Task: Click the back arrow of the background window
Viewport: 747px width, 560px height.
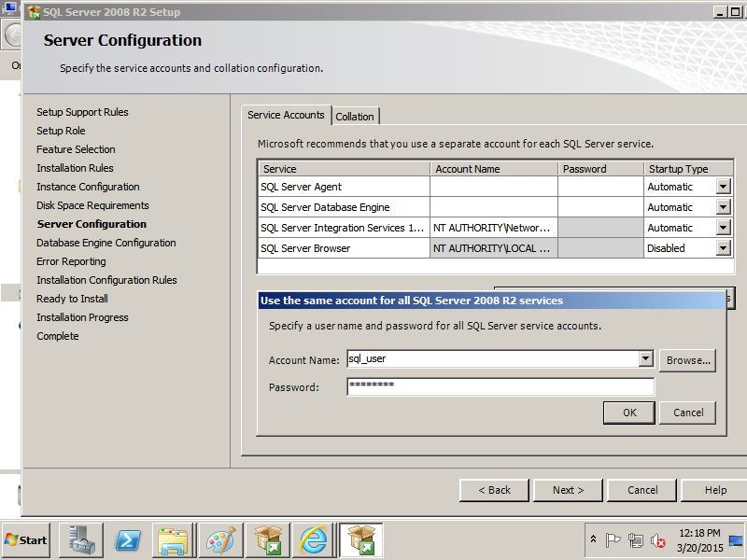Action: (12, 35)
